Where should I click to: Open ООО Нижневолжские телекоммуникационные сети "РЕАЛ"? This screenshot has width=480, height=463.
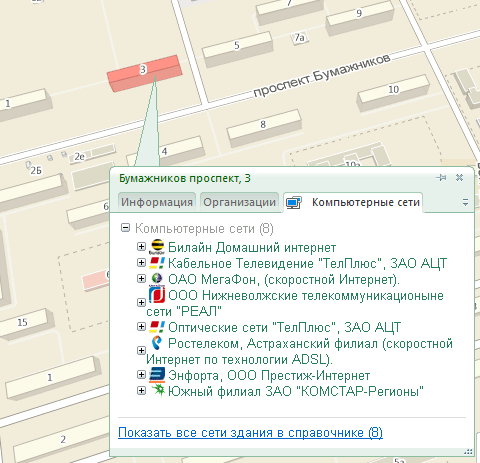click(x=295, y=303)
